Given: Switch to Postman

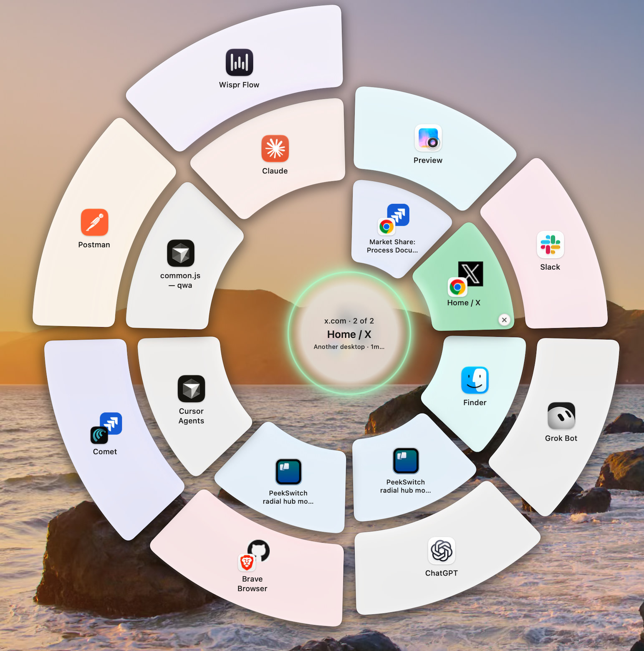Looking at the screenshot, I should coord(94,229).
